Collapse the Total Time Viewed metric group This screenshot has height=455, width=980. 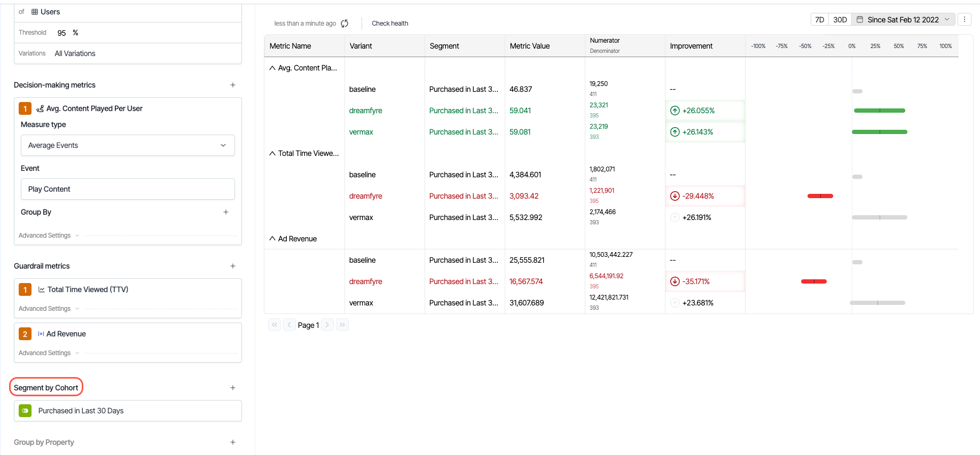pos(272,153)
